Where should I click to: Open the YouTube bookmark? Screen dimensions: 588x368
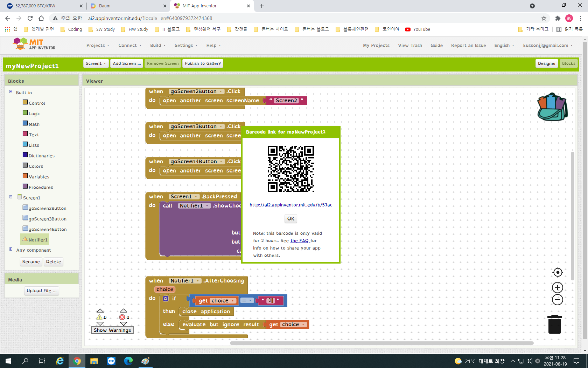tap(418, 29)
